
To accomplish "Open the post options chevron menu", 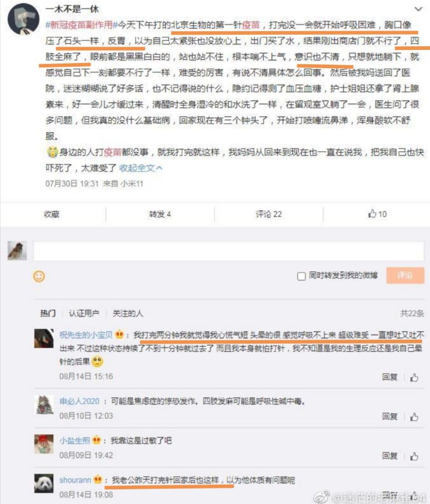I will 418,9.
